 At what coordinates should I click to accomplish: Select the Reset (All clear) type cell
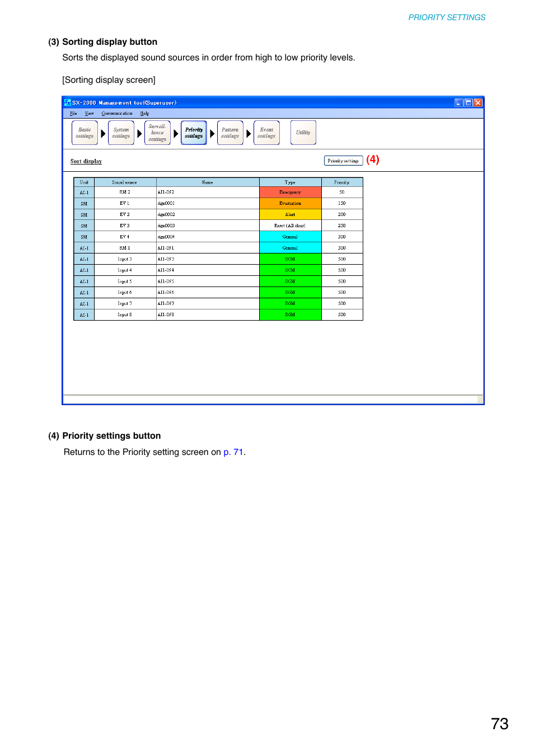(x=291, y=226)
